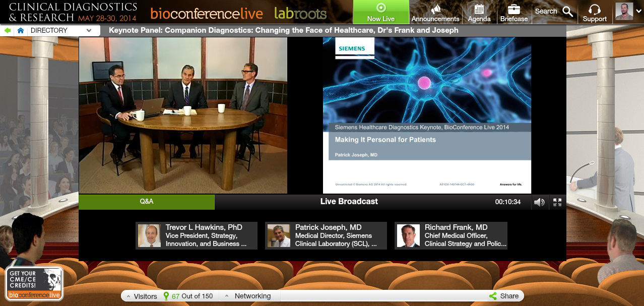Click Trevor Hawkins' photo thumbnail
644x306 pixels.
tap(149, 235)
